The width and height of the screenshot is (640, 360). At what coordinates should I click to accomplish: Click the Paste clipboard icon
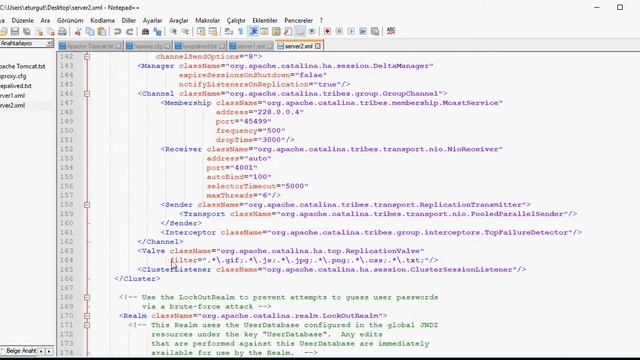coord(102,31)
